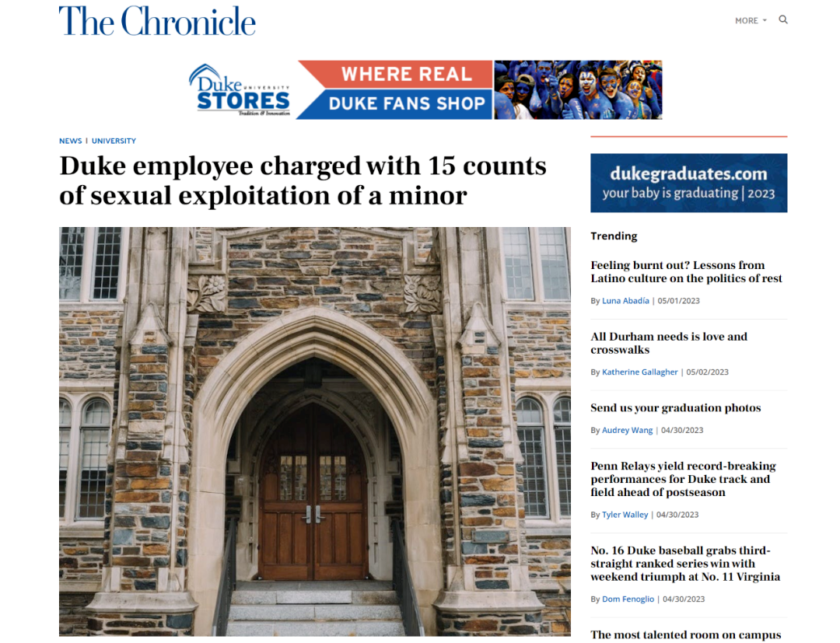
Task: View author Dom Fenoglio's profile
Action: coord(628,599)
